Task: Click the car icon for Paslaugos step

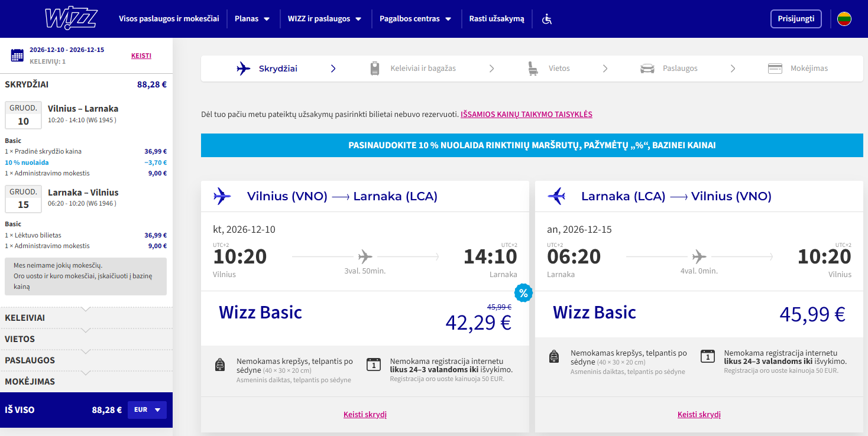Action: click(647, 69)
